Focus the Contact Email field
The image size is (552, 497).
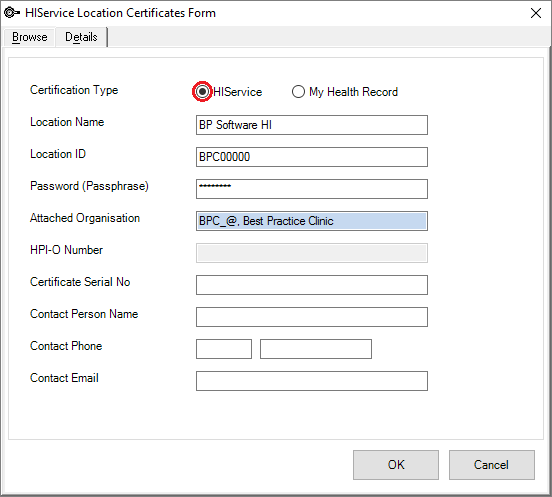click(312, 381)
